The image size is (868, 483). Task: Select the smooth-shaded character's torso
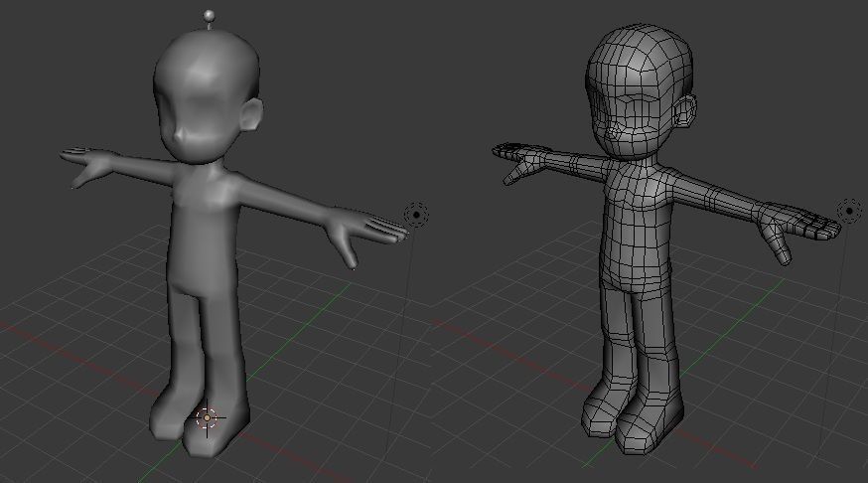coord(204,228)
